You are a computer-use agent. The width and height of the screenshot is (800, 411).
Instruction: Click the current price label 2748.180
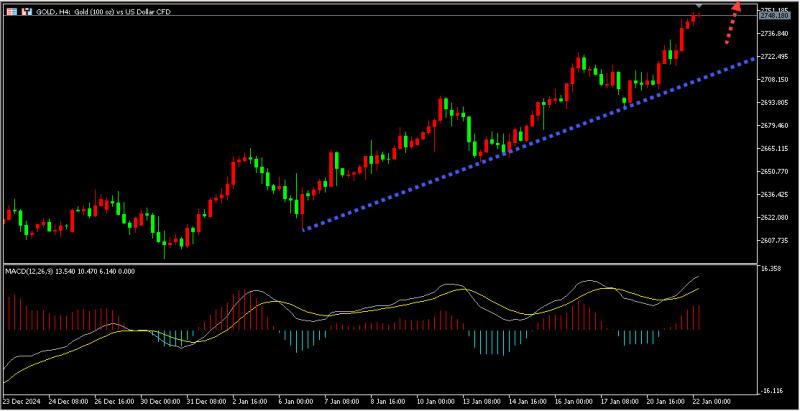tap(775, 17)
